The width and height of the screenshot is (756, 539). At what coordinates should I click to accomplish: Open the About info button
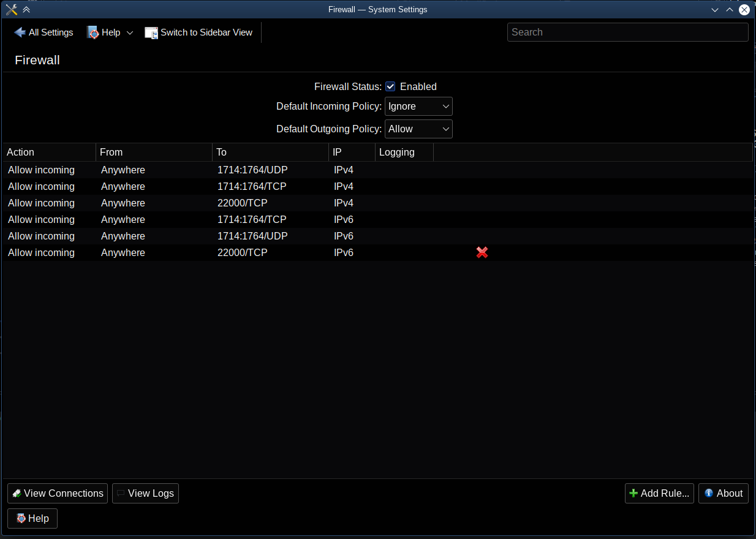point(723,493)
